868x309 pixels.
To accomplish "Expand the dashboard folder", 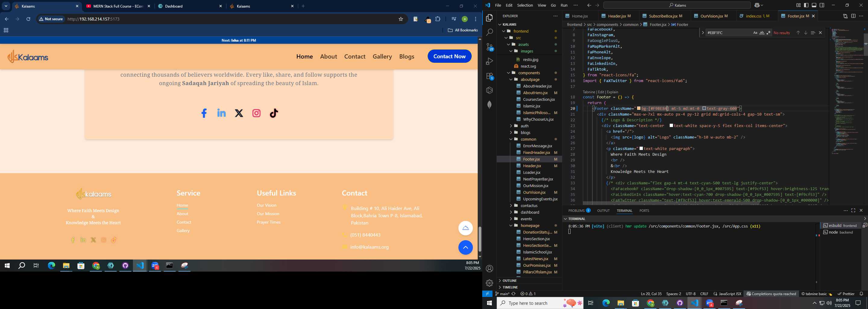I will pos(530,212).
